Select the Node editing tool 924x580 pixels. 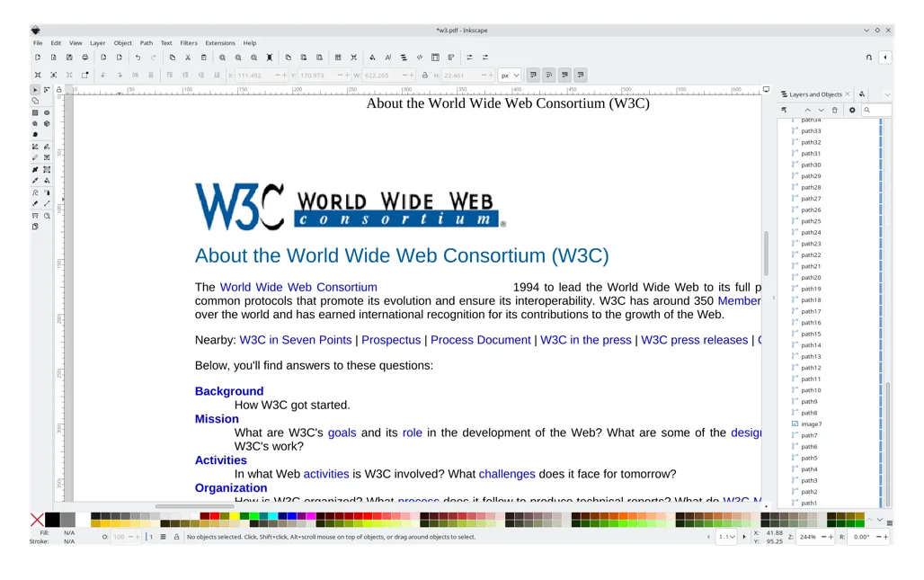point(47,90)
